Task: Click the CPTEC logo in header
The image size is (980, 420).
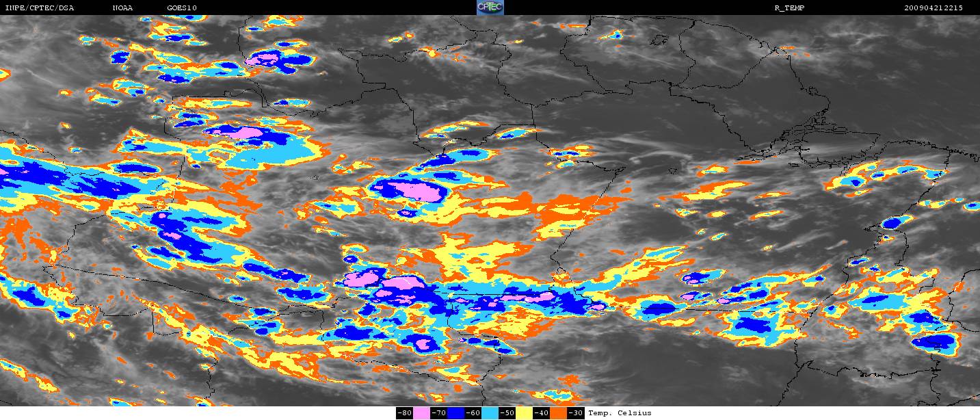Action: point(490,8)
